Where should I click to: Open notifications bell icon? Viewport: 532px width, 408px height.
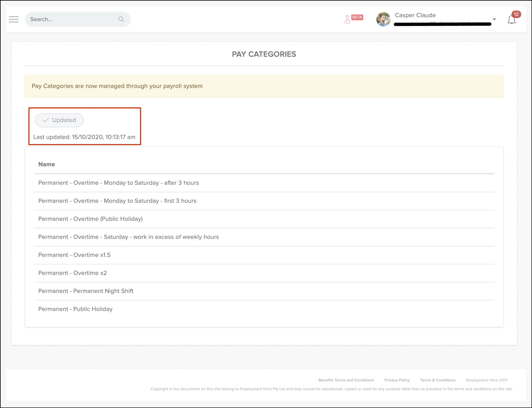511,20
